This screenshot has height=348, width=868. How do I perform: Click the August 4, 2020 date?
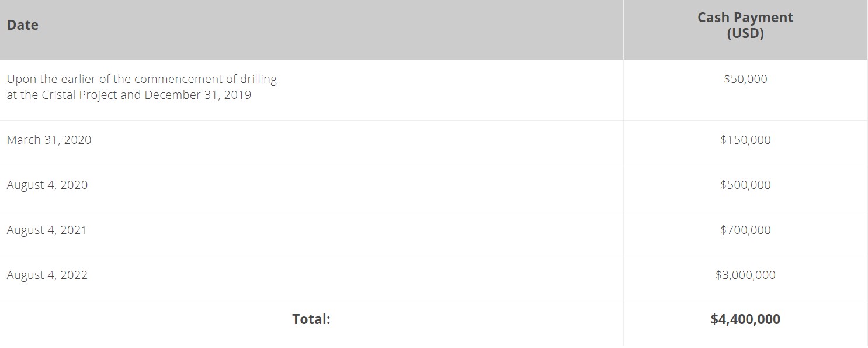click(47, 185)
